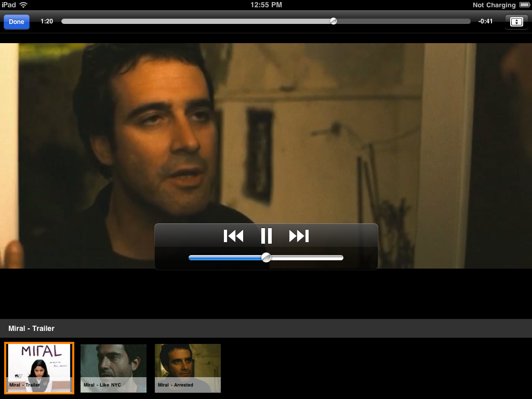
Task: Adjust the volume slider knob
Action: pos(267,258)
